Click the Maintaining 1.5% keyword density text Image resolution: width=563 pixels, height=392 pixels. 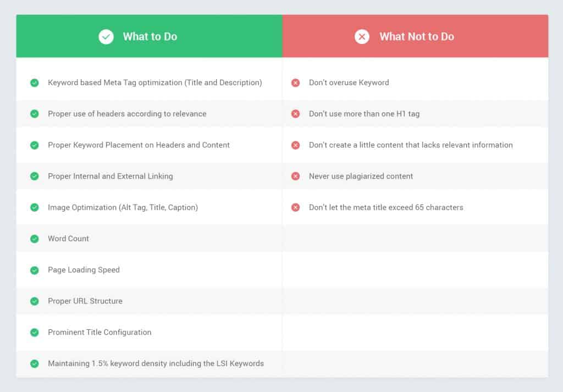(156, 363)
